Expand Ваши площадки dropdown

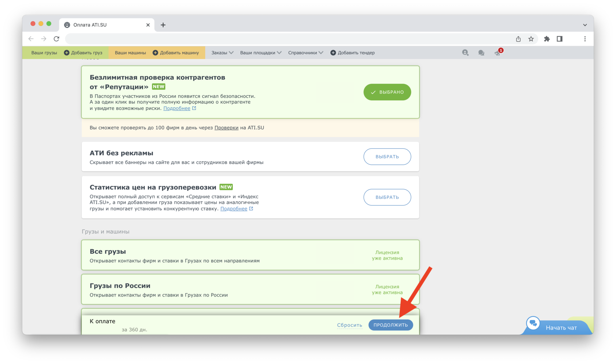[261, 53]
